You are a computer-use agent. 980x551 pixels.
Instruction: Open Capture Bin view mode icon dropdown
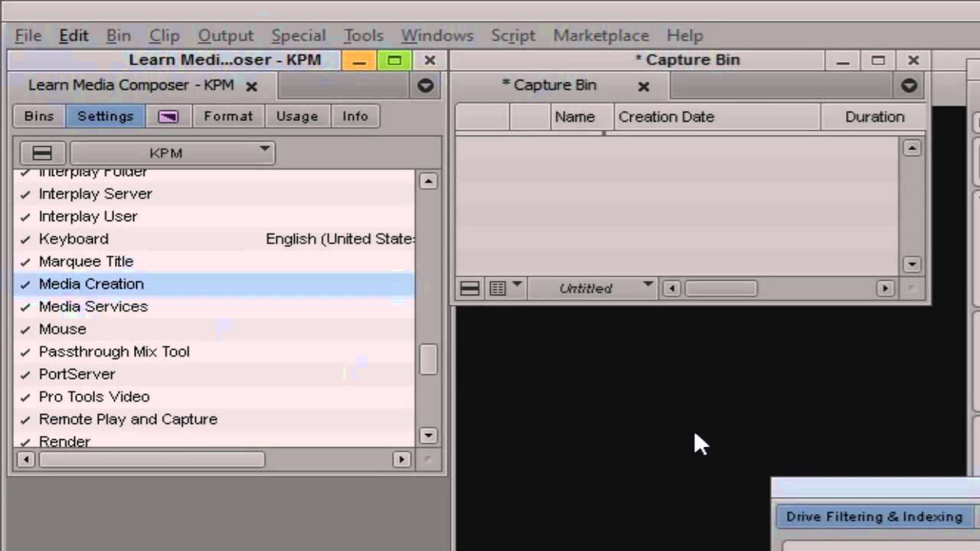click(x=505, y=289)
